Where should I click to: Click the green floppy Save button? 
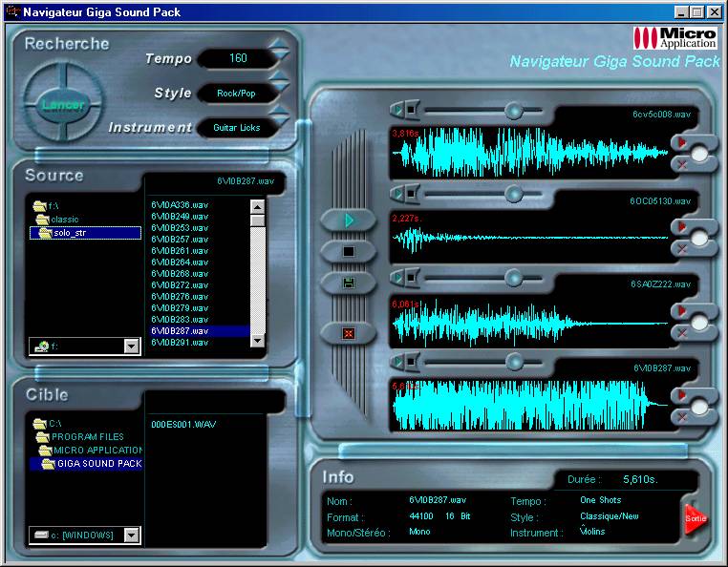(x=348, y=283)
